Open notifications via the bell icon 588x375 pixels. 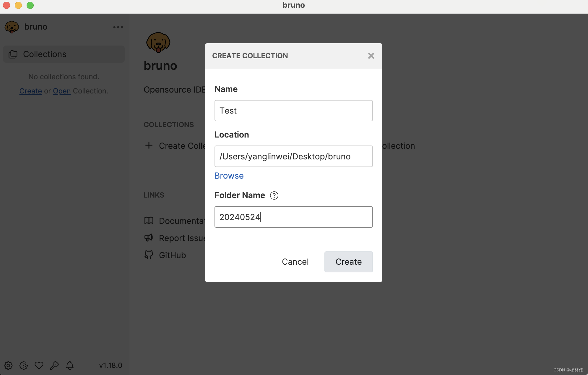[70, 366]
